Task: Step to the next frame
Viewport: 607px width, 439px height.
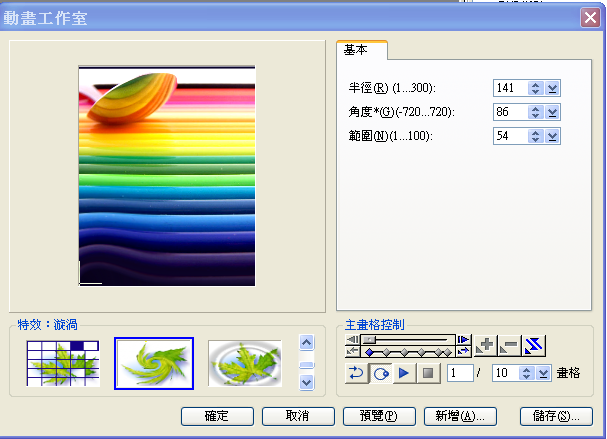Action: (x=463, y=340)
